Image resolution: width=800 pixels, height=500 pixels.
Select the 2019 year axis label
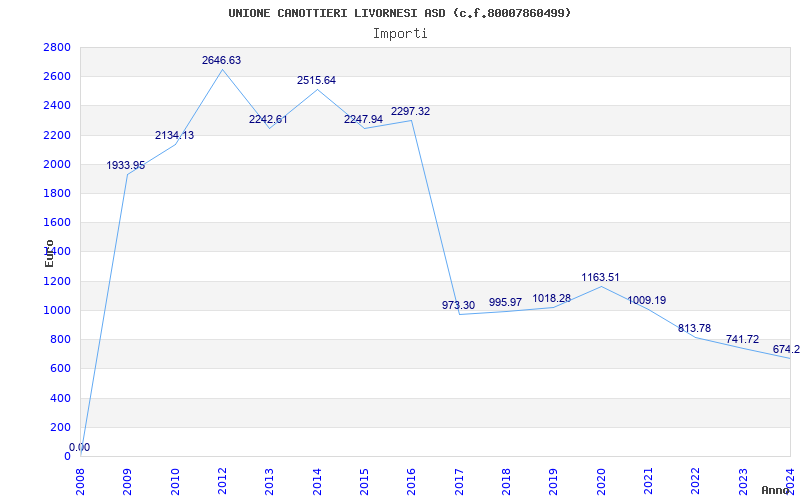554,482
